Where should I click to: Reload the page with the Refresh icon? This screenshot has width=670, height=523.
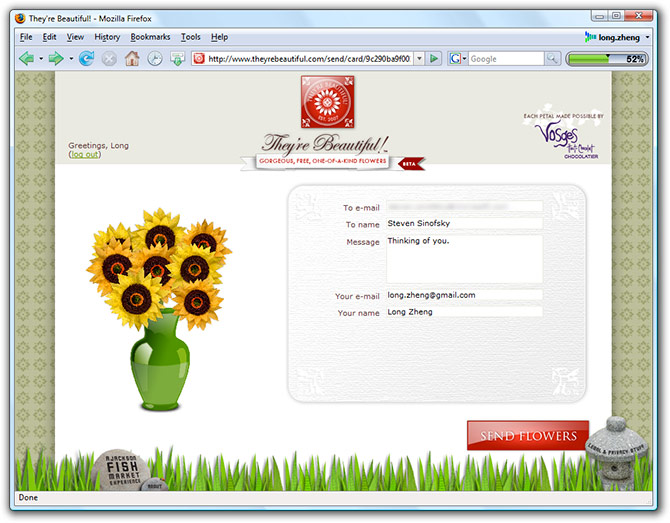(x=86, y=59)
